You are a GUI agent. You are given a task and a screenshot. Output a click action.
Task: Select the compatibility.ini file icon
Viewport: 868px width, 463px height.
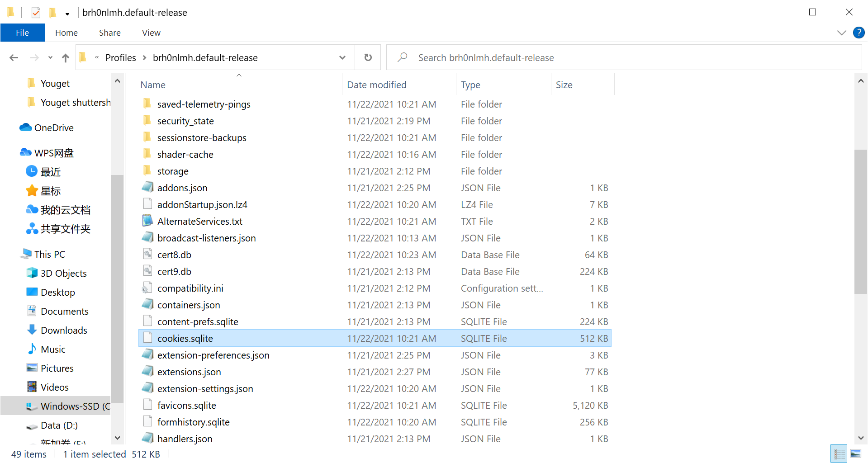pos(147,288)
